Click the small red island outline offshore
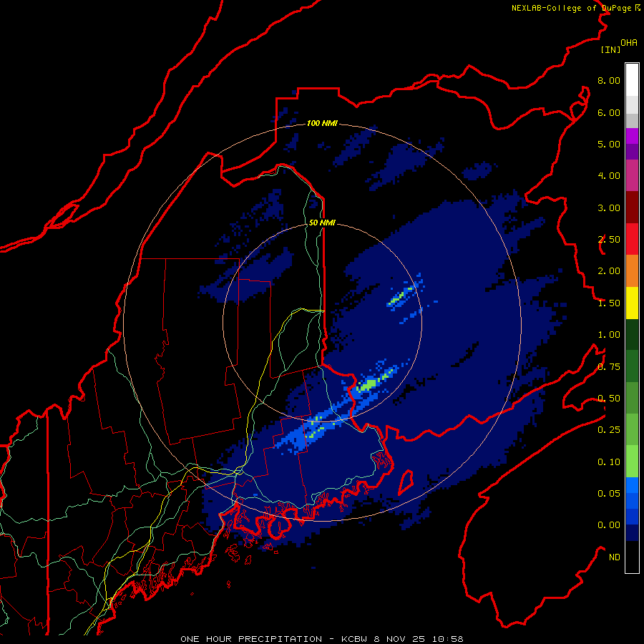This screenshot has height=644, width=644. tap(406, 483)
